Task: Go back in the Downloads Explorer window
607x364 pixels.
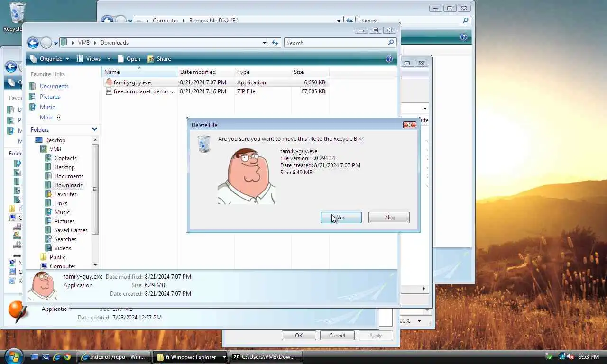Action: tap(33, 43)
